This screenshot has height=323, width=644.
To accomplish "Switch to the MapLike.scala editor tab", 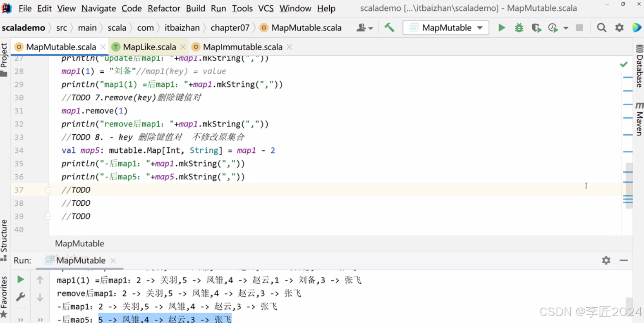I will [149, 47].
